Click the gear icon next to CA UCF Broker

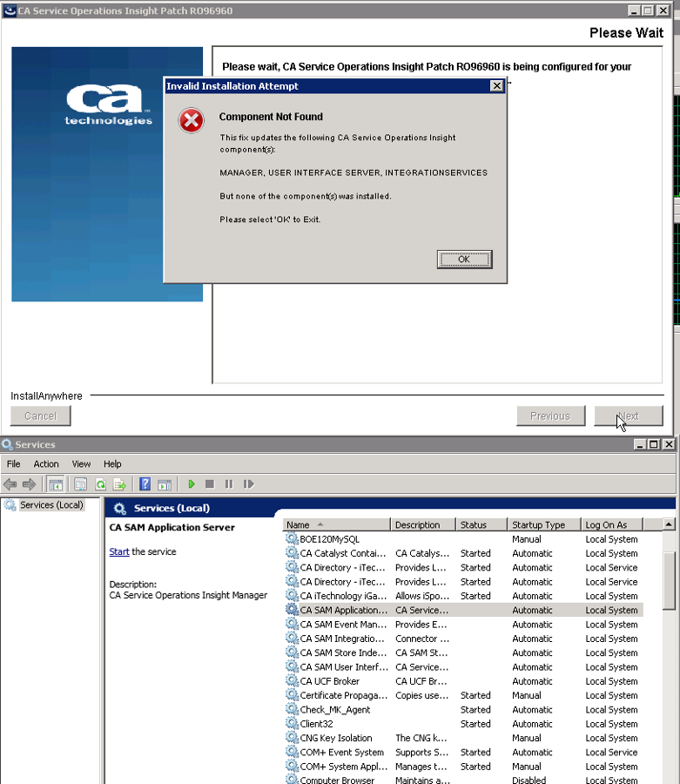(x=292, y=680)
